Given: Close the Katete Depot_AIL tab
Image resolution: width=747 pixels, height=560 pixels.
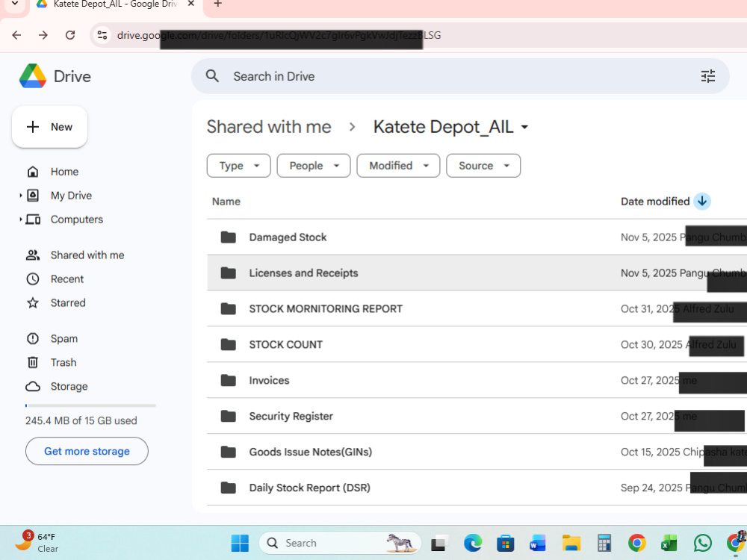Looking at the screenshot, I should point(190,4).
